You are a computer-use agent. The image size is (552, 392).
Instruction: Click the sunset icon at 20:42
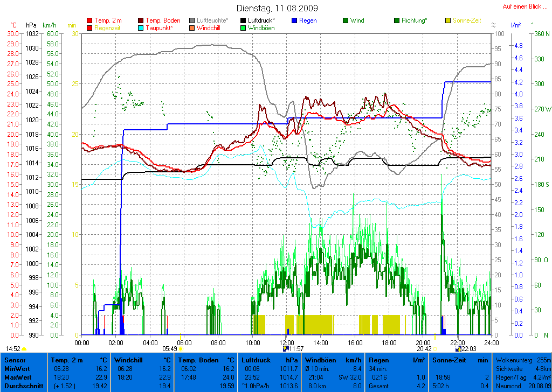click(x=434, y=349)
